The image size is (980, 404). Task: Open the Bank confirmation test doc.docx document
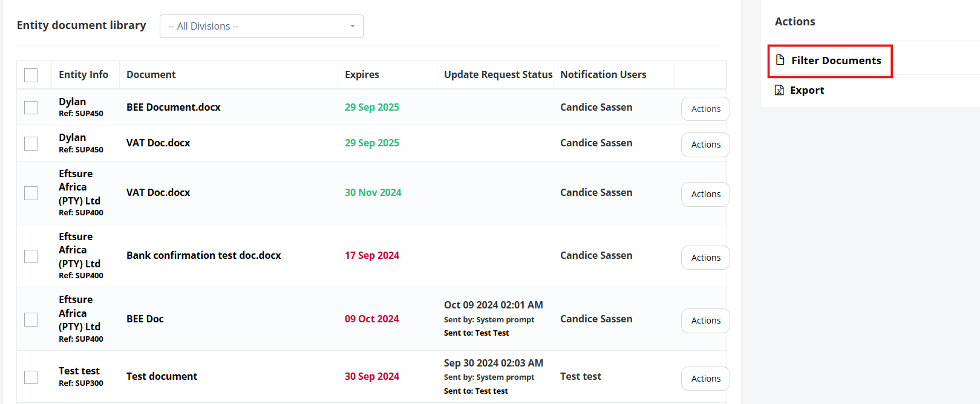tap(204, 255)
